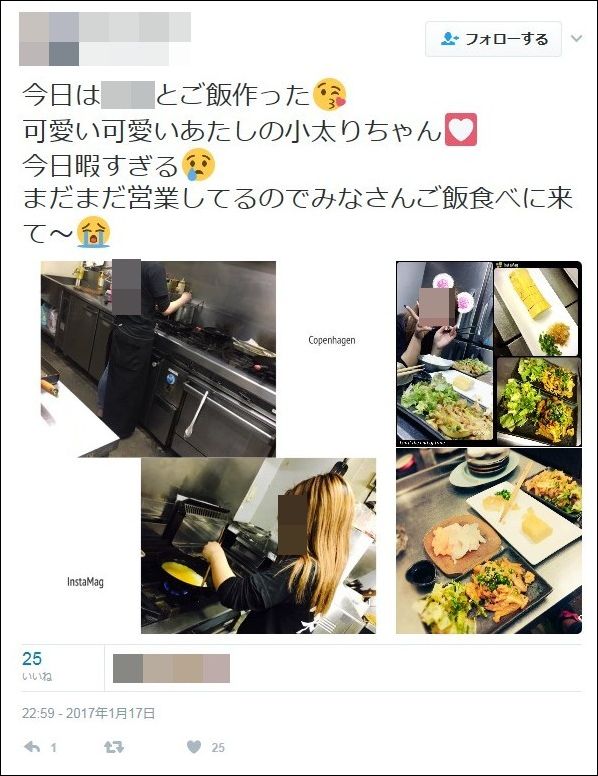Viewport: 598px width, 776px height.
Task: Click the white heart emoji
Action: tap(461, 130)
